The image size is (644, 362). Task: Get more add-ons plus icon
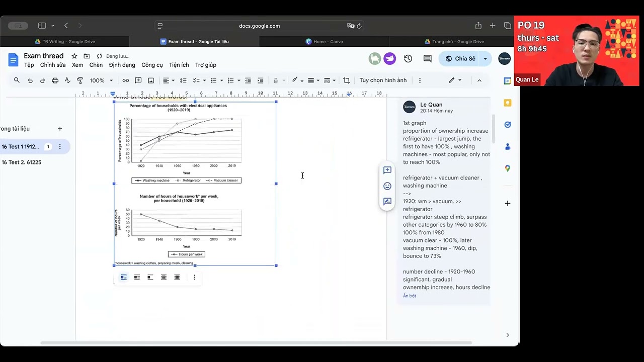508,203
